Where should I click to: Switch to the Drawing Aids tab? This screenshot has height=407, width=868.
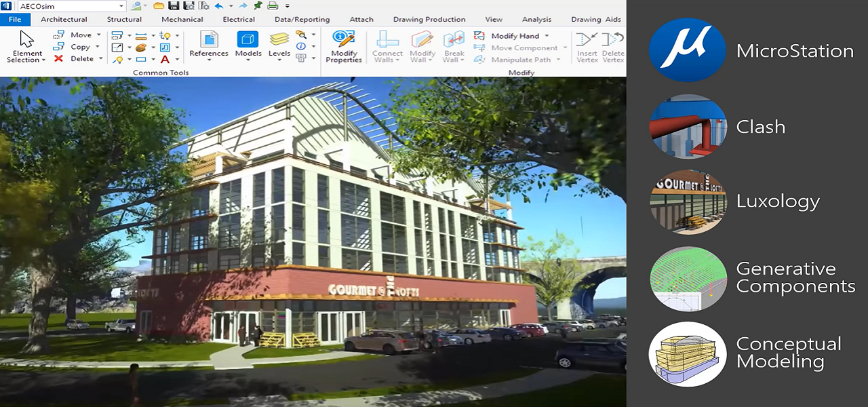pyautogui.click(x=596, y=20)
